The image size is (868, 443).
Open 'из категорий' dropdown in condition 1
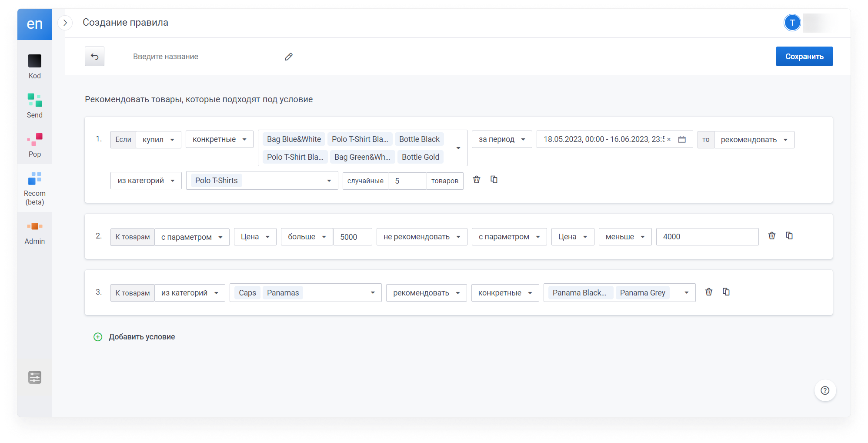146,181
